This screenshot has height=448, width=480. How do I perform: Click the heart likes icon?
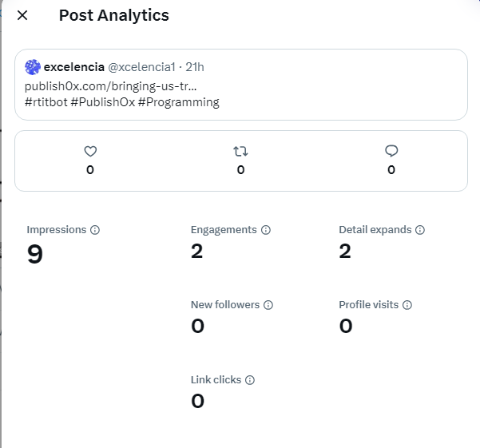[90, 151]
